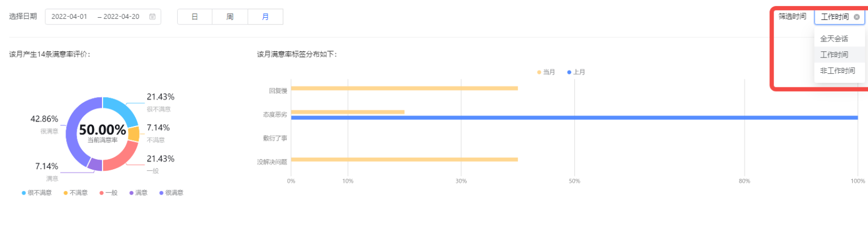Toggle the 一般 legend entry
This screenshot has height=244, width=868.
point(109,193)
